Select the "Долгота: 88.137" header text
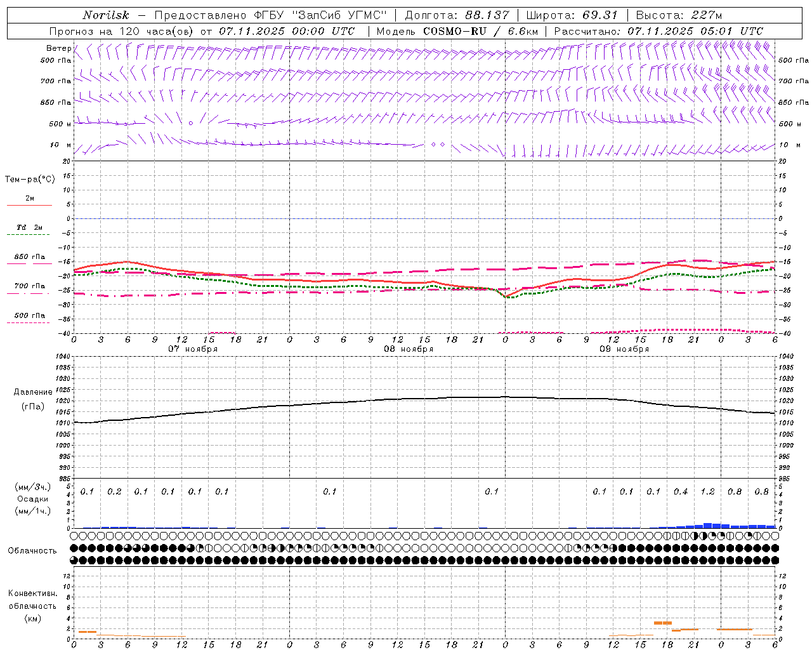Viewport: 812px width, 650px height. point(457,15)
